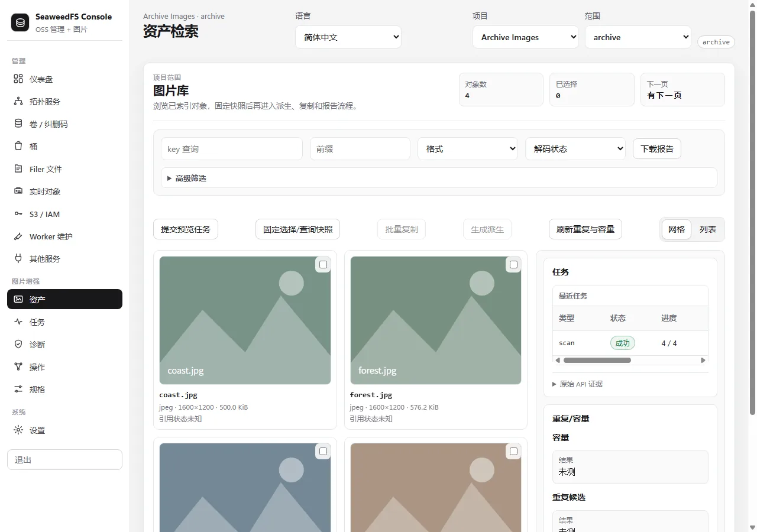Focus the key 查询 input field

(232, 149)
